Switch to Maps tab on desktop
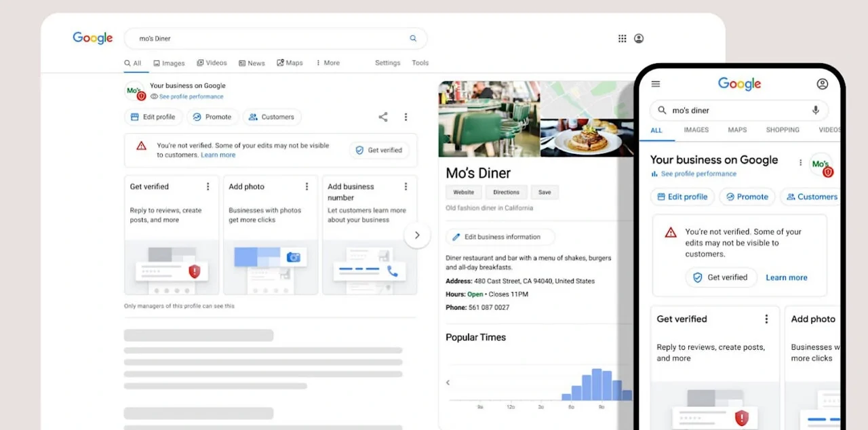The width and height of the screenshot is (868, 430). [x=290, y=63]
